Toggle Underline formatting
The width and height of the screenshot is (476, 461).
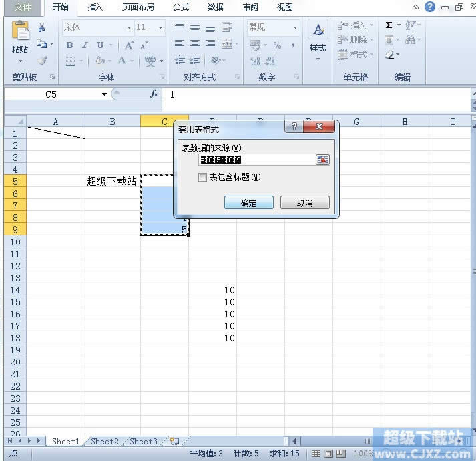click(100, 45)
